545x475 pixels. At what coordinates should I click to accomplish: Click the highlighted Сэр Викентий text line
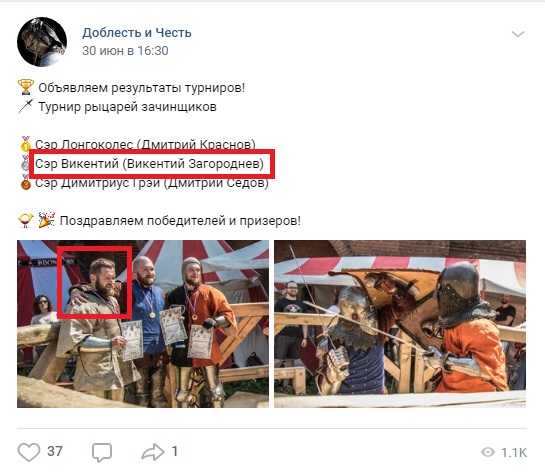149,164
